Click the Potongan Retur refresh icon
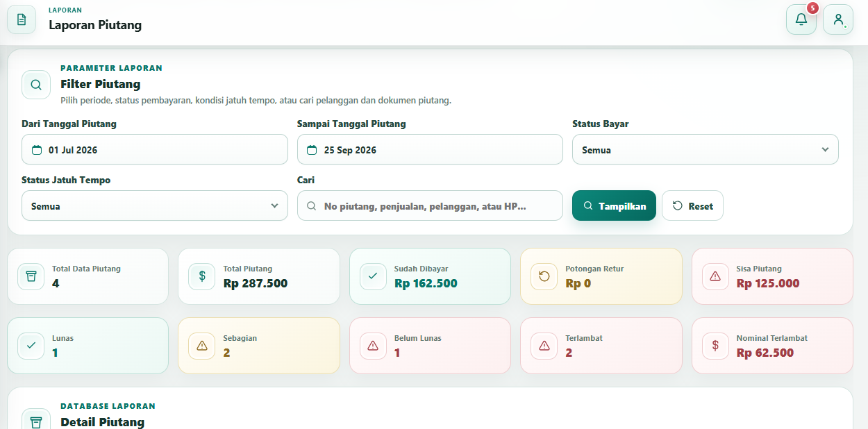The height and width of the screenshot is (429, 868). coord(544,276)
